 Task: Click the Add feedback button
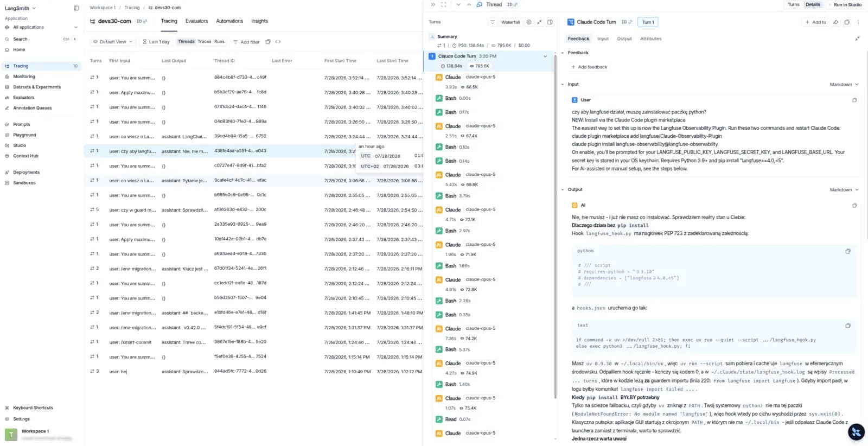pyautogui.click(x=589, y=67)
